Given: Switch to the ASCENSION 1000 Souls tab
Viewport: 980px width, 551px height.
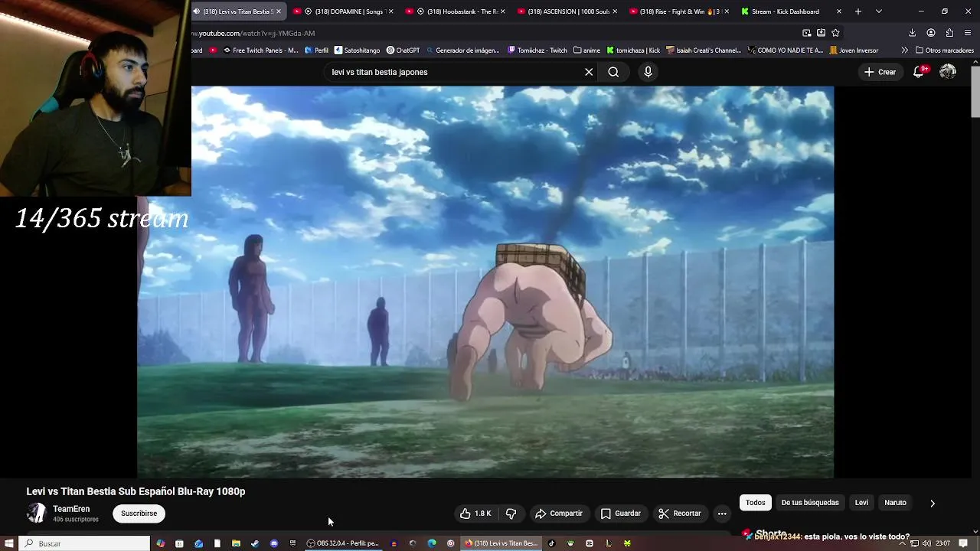Looking at the screenshot, I should tap(568, 11).
